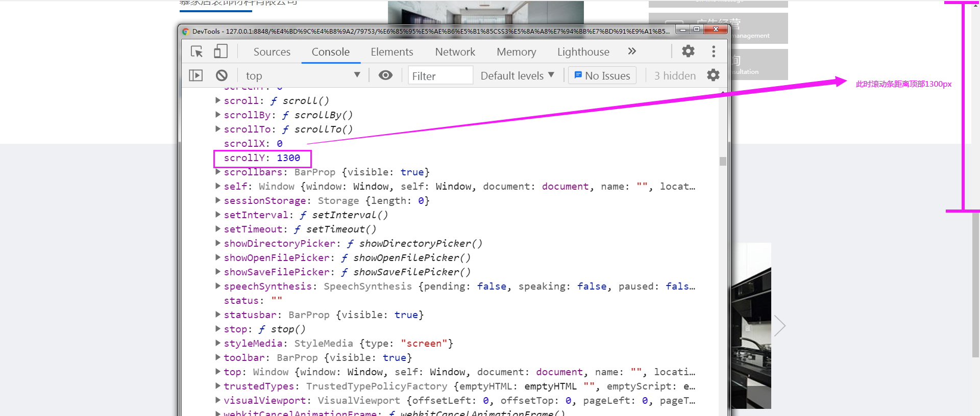This screenshot has width=980, height=416.
Task: Click the next arrow on the webpage carousel
Action: 779,325
